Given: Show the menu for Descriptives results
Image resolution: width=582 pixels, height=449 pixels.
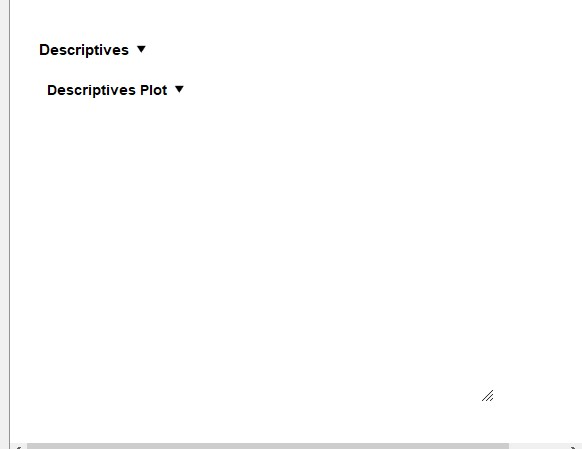Looking at the screenshot, I should point(141,49).
